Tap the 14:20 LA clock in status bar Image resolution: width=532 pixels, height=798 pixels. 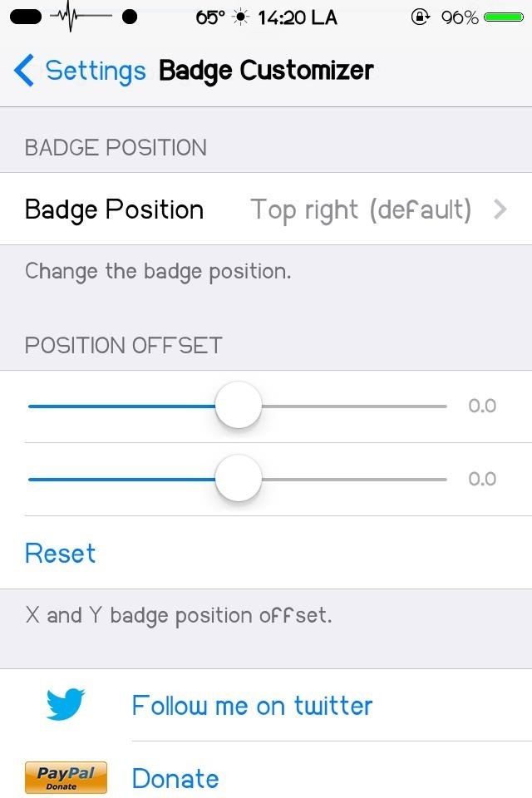(298, 17)
